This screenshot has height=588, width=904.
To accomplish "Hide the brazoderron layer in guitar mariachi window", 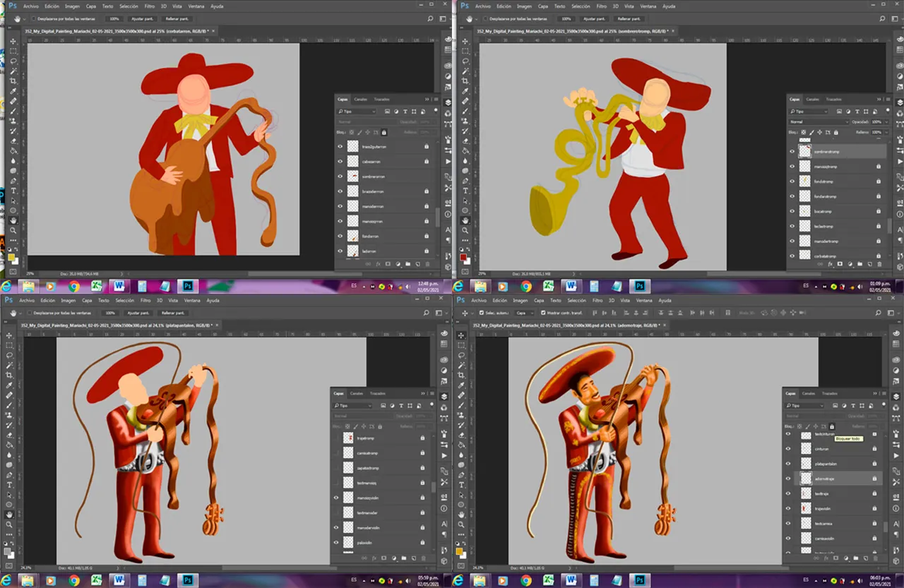I will [340, 191].
